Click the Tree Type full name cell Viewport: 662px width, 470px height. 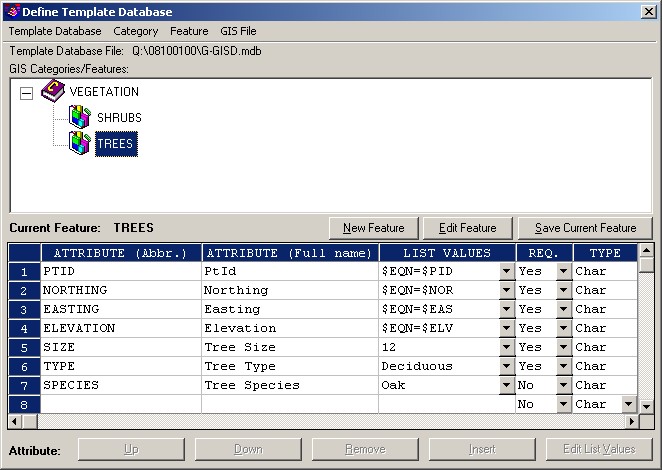[x=290, y=366]
